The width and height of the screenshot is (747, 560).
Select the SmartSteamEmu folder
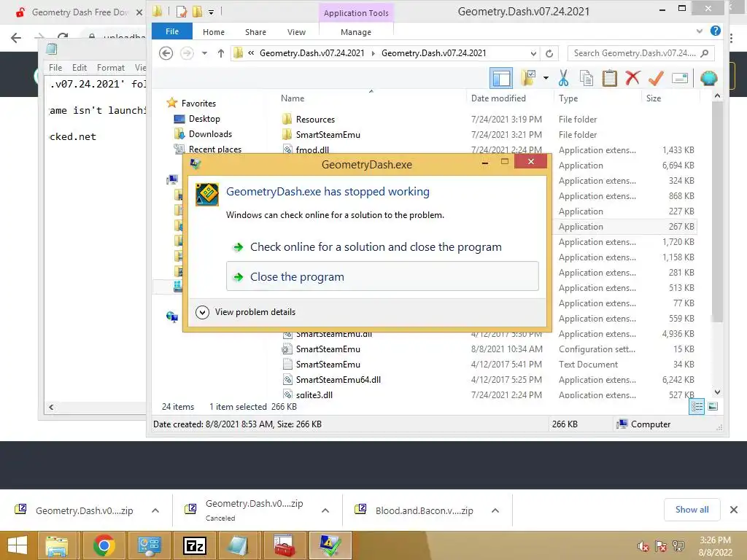328,134
